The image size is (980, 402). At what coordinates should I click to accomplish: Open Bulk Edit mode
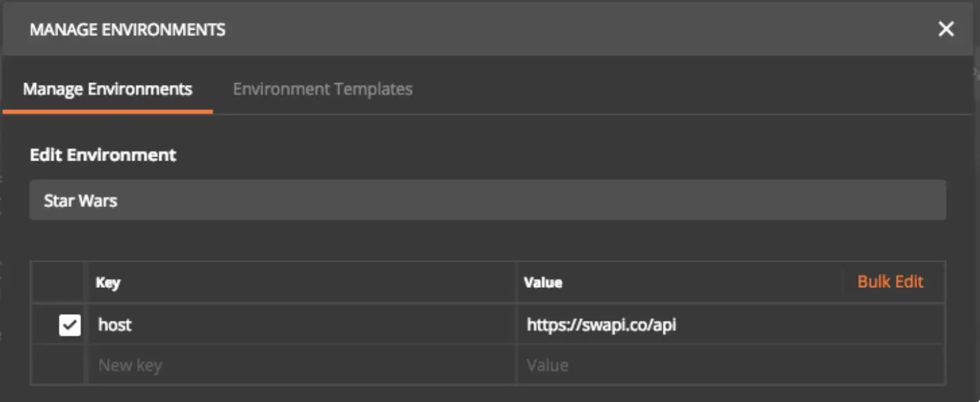pyautogui.click(x=890, y=282)
